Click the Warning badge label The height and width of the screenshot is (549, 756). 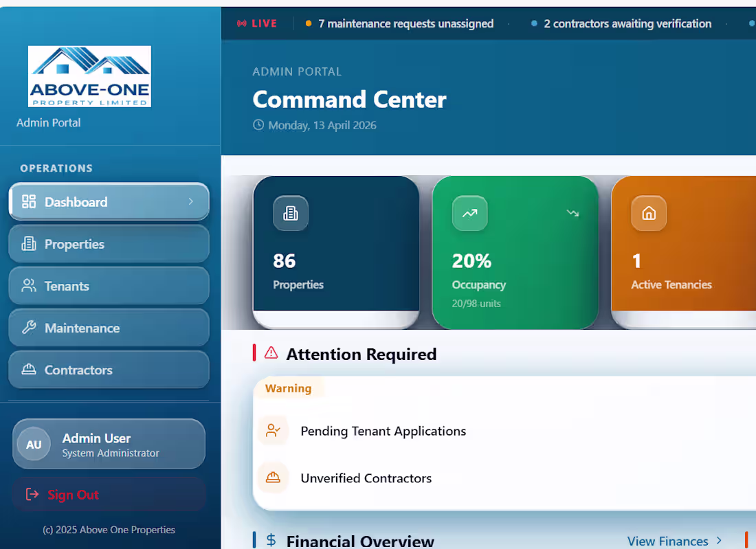click(x=289, y=388)
